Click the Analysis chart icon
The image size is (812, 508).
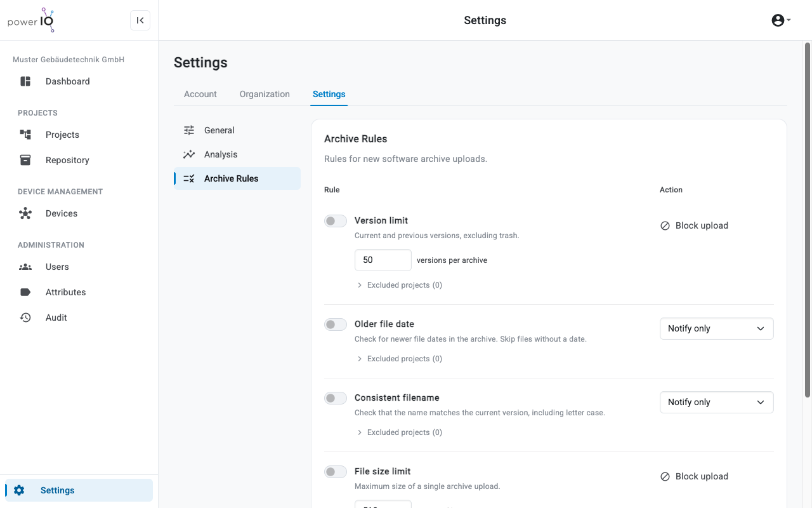point(189,154)
